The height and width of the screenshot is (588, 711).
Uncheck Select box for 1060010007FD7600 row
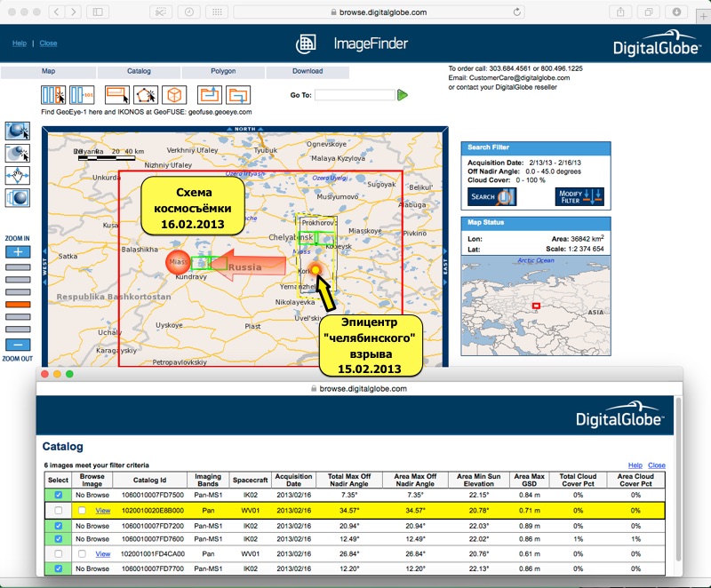click(x=58, y=538)
